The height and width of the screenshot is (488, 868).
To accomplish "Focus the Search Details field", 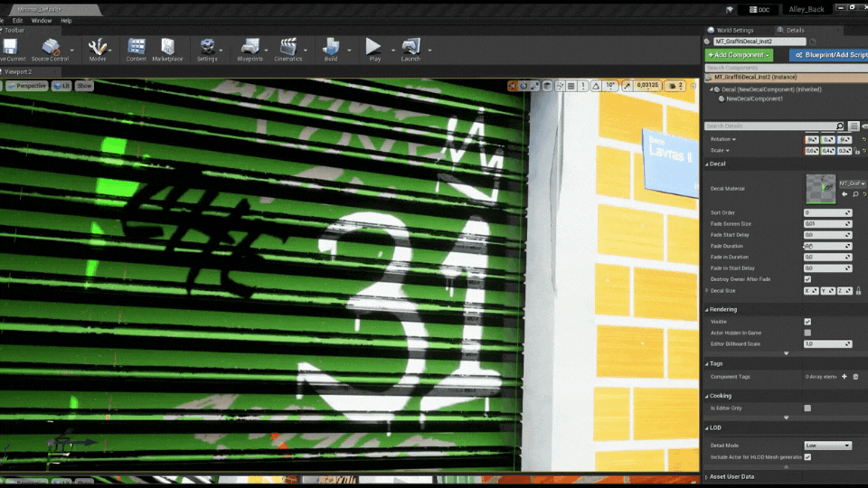I will [775, 127].
